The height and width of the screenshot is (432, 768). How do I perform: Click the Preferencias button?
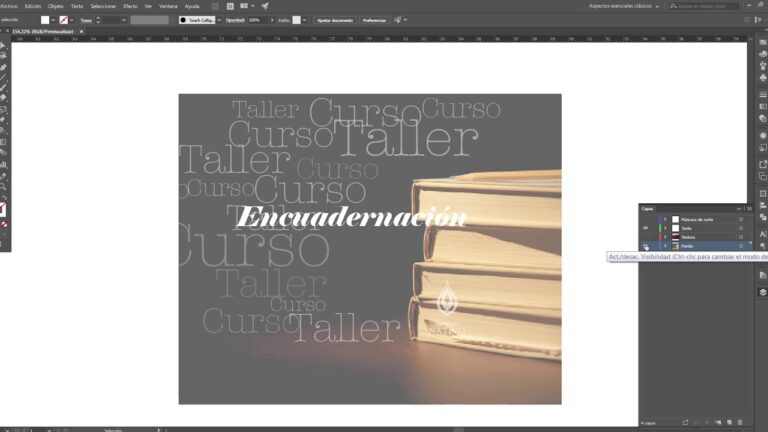pyautogui.click(x=374, y=20)
